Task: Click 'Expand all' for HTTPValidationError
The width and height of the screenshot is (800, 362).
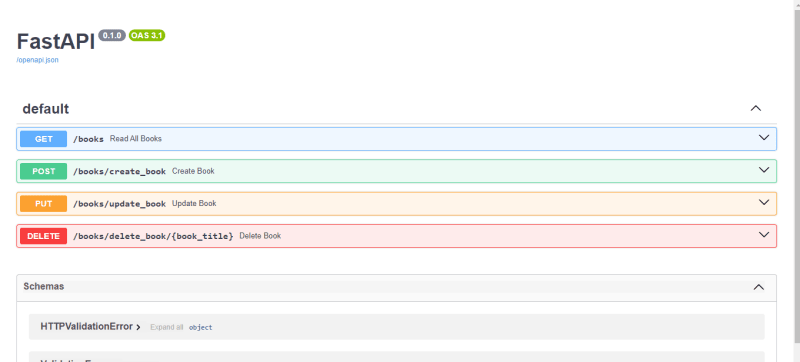Action: (x=166, y=327)
